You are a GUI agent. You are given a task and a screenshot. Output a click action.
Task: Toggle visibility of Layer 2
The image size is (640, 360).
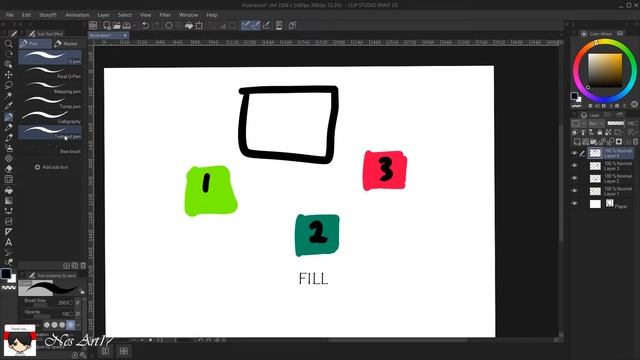coord(575,178)
